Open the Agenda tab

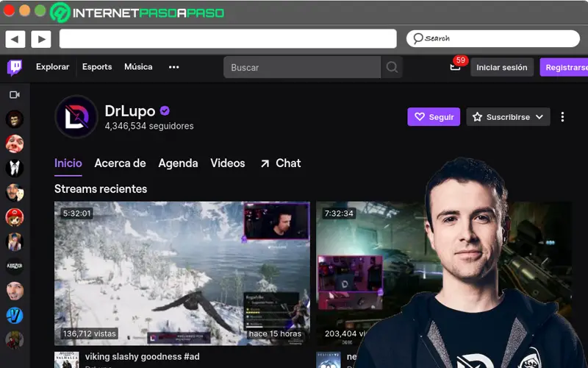[x=178, y=163]
